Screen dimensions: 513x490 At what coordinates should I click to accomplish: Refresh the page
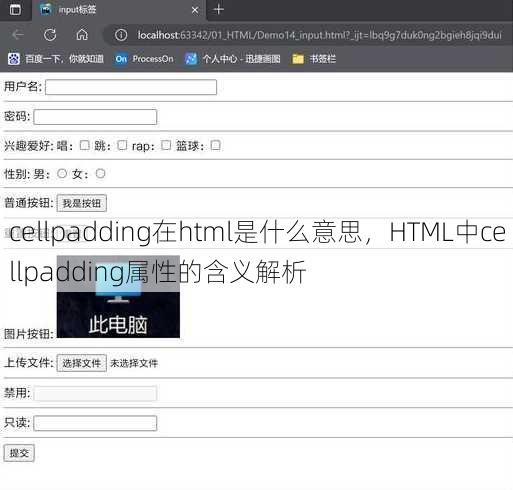pos(50,35)
